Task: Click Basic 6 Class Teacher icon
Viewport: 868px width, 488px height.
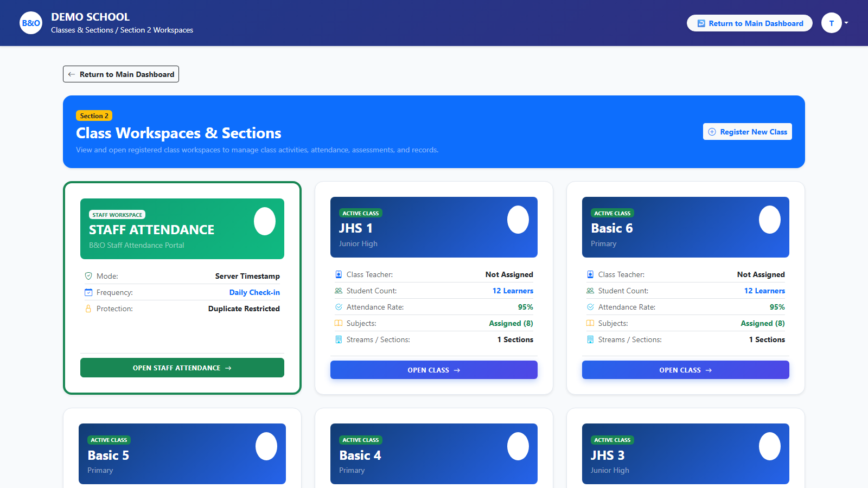Action: 590,274
